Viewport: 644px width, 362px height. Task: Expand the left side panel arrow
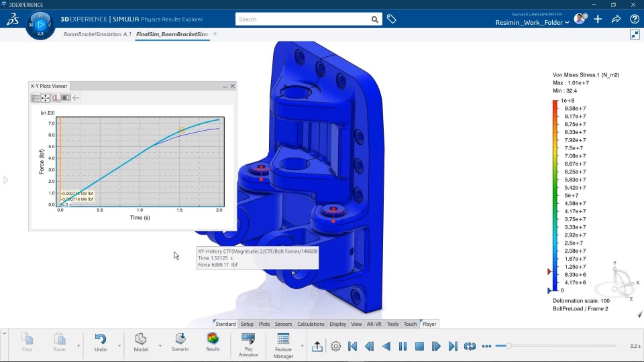[x=5, y=180]
